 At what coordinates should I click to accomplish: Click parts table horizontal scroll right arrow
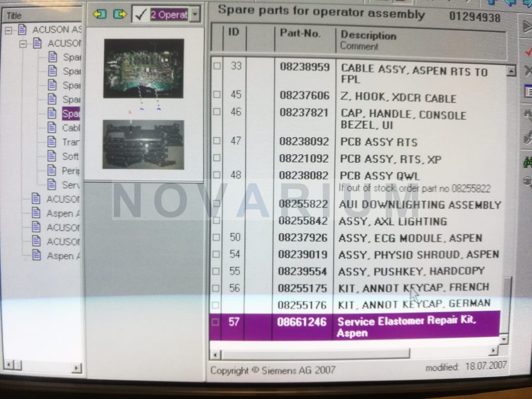pos(493,350)
